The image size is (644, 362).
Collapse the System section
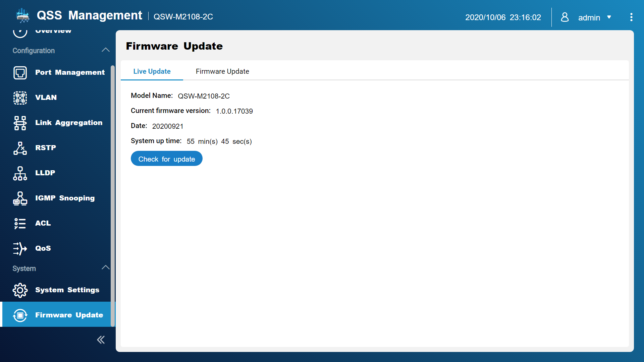coord(105,267)
